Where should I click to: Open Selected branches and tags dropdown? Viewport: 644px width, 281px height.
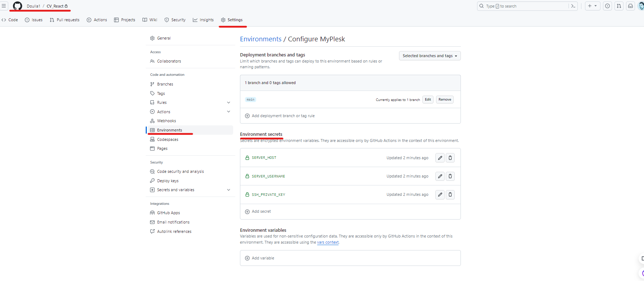click(430, 56)
